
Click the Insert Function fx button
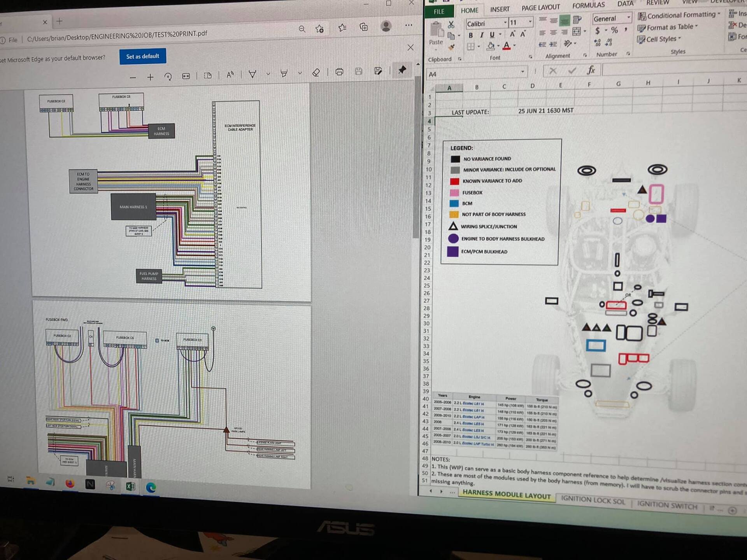point(591,70)
